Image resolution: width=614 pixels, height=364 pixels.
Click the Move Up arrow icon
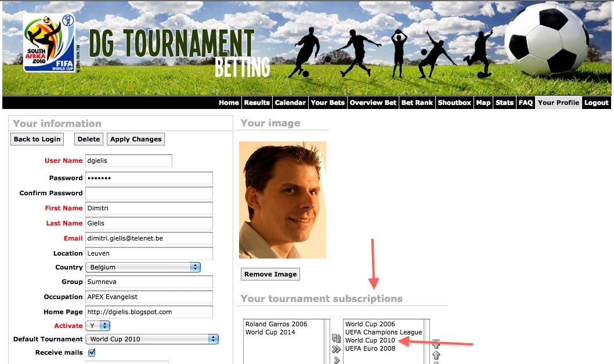click(436, 355)
